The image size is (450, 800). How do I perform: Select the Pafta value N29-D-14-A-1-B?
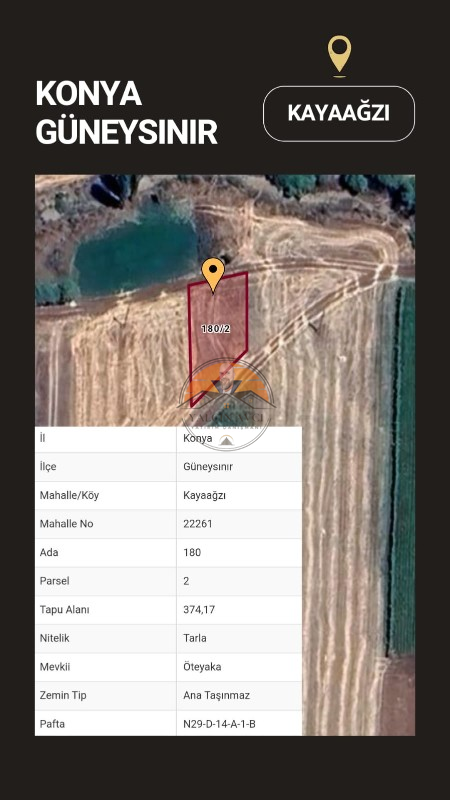pyautogui.click(x=219, y=724)
